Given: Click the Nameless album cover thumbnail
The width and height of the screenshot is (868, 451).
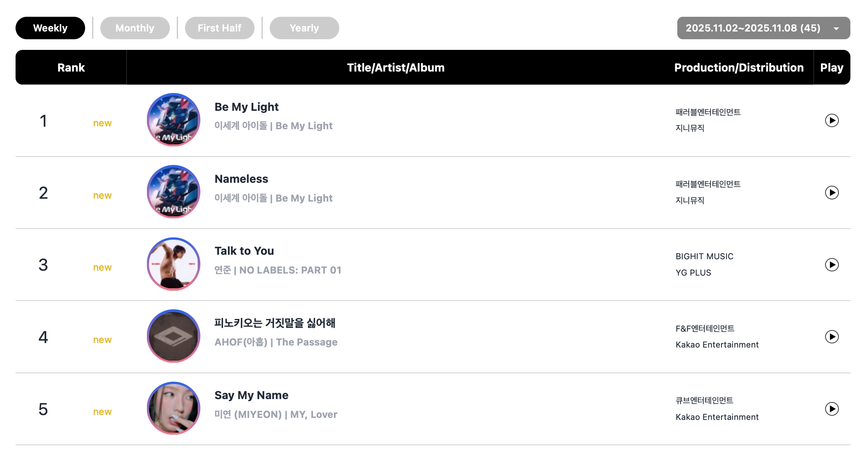Looking at the screenshot, I should tap(174, 192).
